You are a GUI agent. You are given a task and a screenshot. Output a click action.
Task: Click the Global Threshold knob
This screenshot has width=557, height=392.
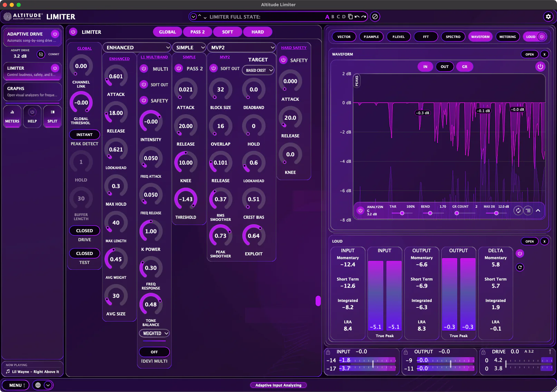[x=81, y=103]
